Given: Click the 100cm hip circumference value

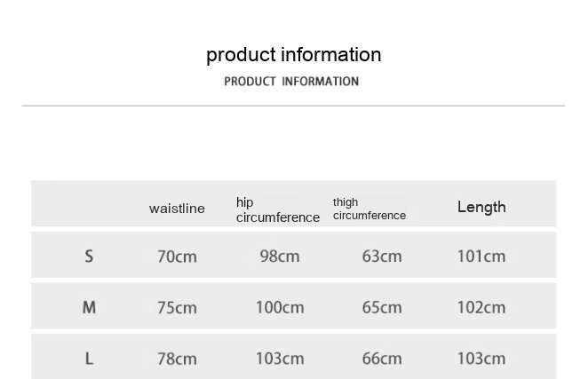Looking at the screenshot, I should (280, 307).
